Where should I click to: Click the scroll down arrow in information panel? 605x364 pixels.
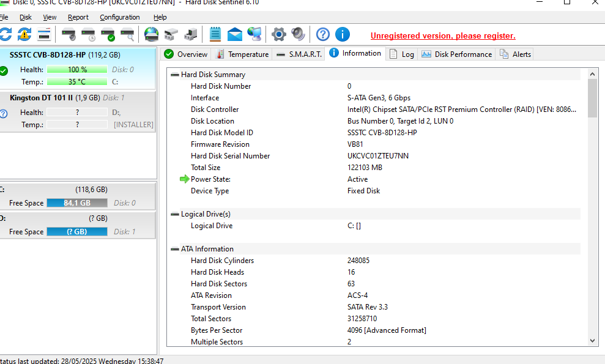pyautogui.click(x=592, y=341)
